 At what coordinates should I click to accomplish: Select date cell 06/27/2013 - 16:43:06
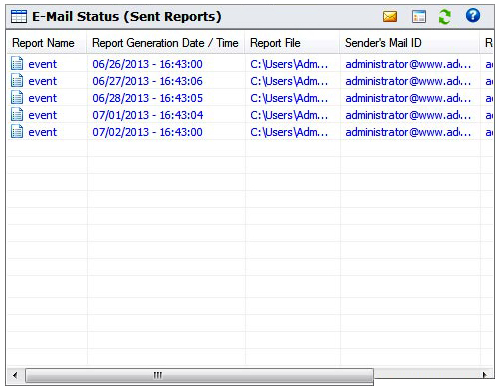pos(147,81)
